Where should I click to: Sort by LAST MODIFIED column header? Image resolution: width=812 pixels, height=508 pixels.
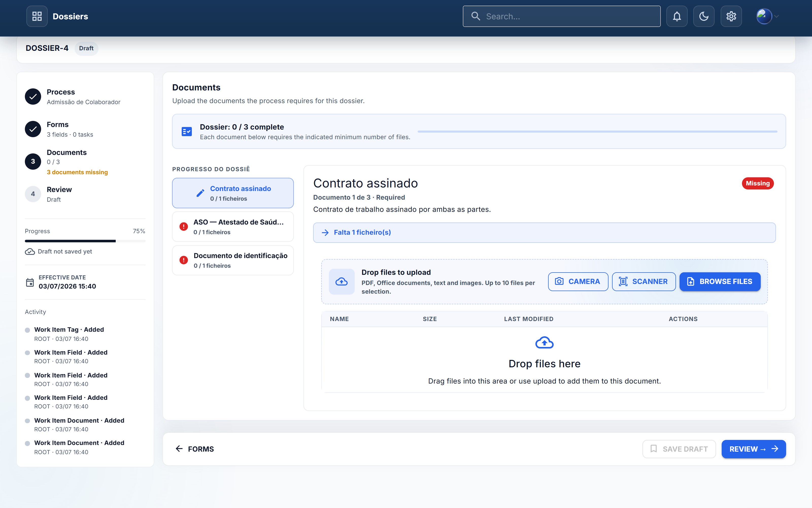tap(529, 319)
